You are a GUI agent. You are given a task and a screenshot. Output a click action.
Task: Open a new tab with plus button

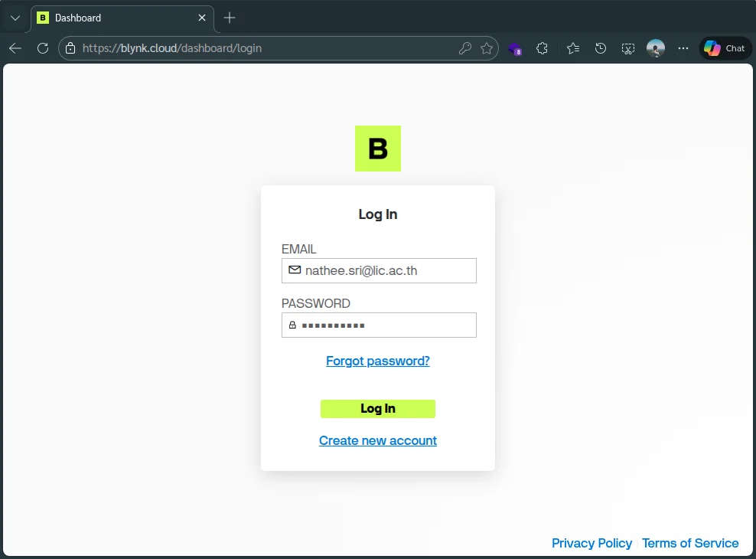[230, 18]
